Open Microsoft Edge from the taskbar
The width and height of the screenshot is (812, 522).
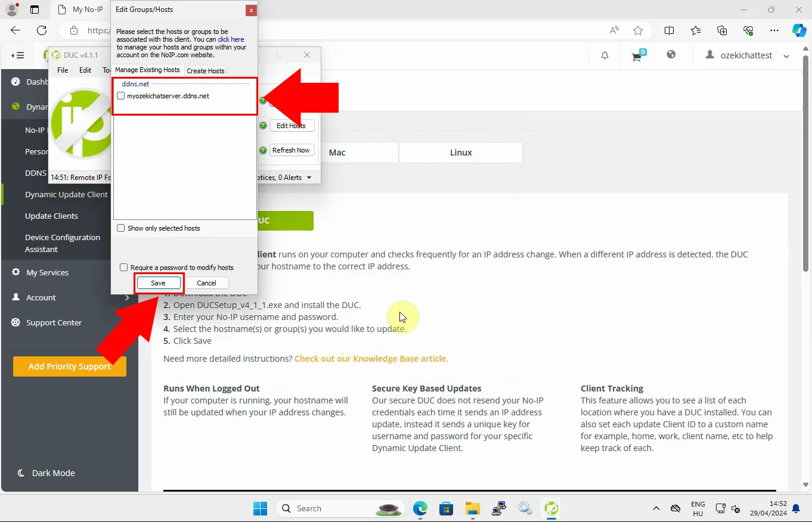pyautogui.click(x=420, y=508)
